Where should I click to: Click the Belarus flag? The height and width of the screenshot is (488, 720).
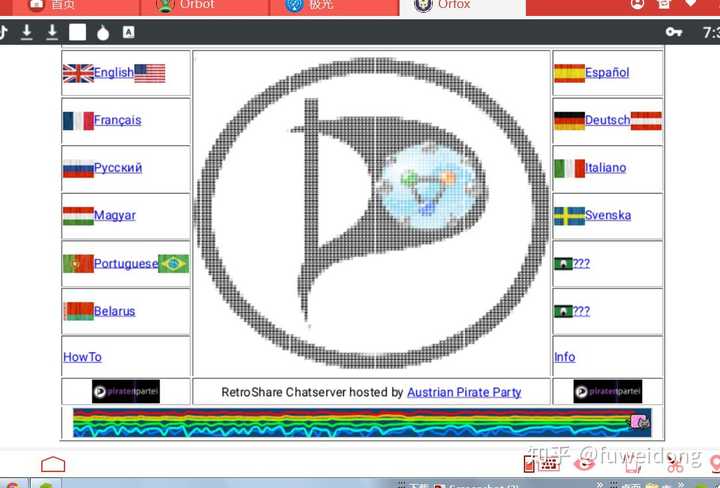point(78,312)
